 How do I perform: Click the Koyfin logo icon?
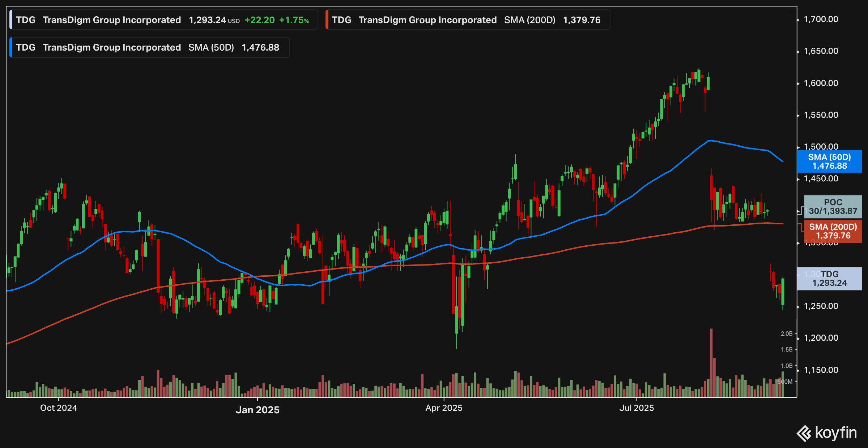(804, 433)
